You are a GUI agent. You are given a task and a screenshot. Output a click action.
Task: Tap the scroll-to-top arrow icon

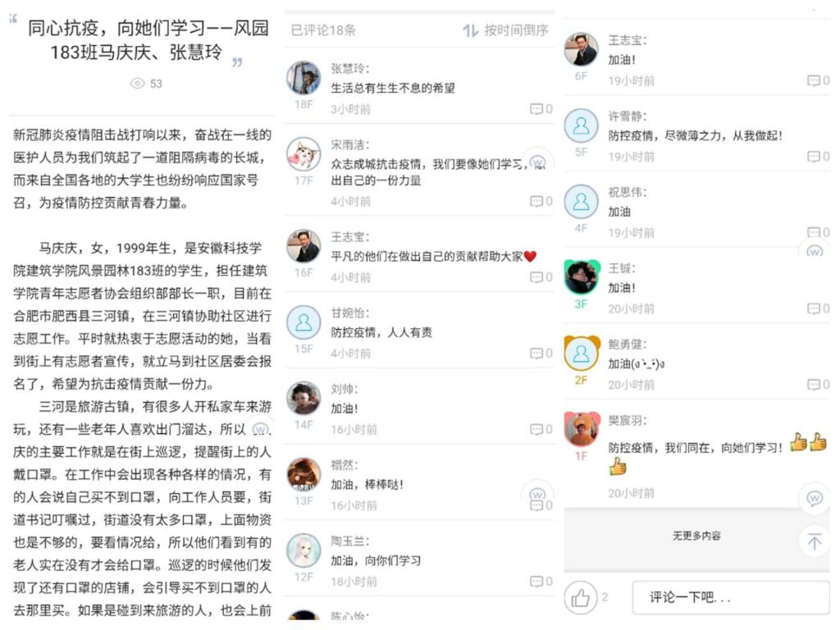[815, 541]
